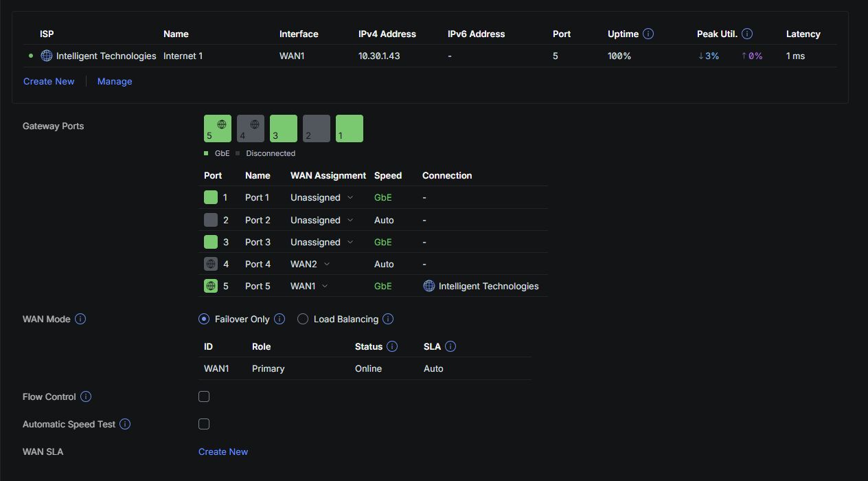Select the Failover Only radio button

tap(204, 319)
